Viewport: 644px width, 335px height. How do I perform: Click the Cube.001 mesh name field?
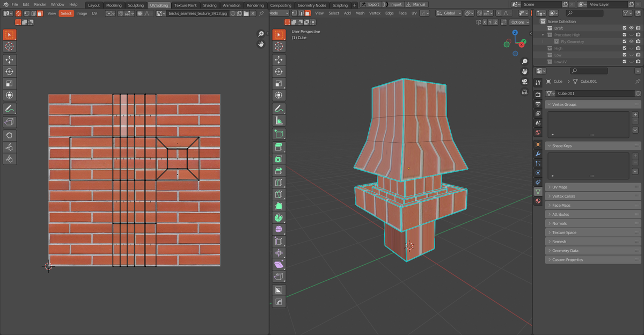(593, 93)
